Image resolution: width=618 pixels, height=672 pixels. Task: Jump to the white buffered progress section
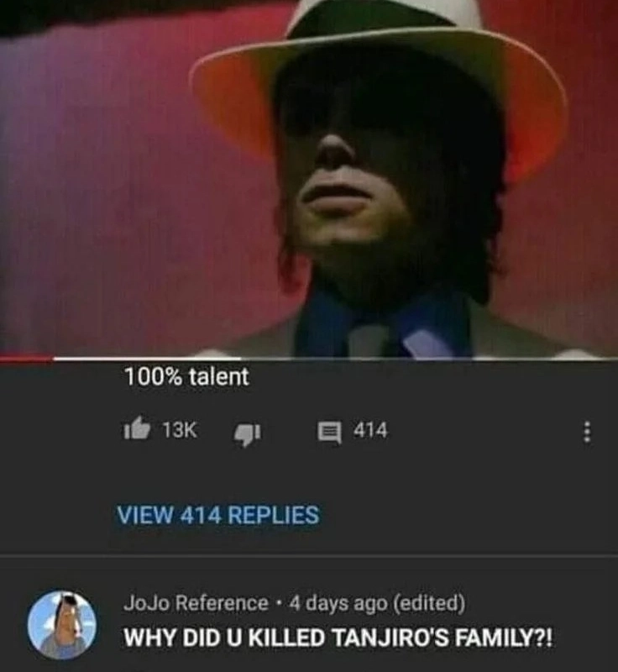147,359
